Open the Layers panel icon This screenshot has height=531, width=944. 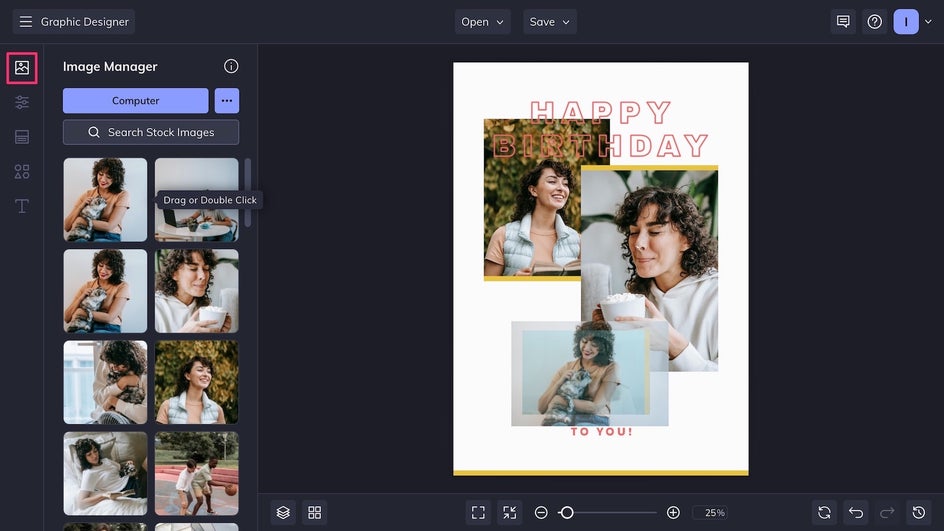coord(283,512)
